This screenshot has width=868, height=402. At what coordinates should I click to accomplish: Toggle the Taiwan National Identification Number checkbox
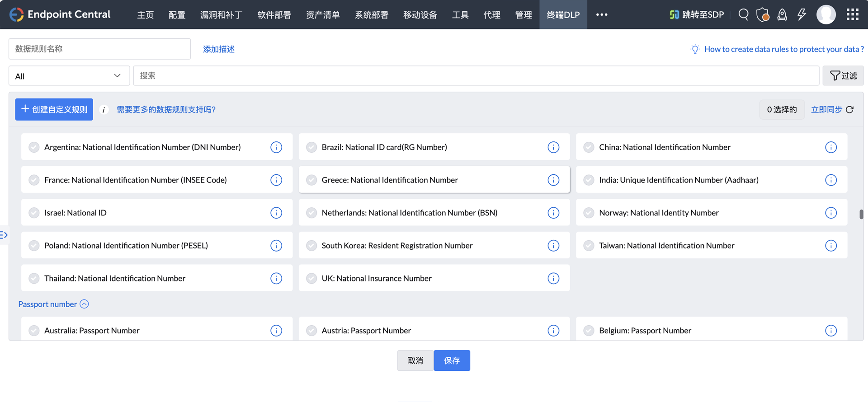(x=589, y=246)
